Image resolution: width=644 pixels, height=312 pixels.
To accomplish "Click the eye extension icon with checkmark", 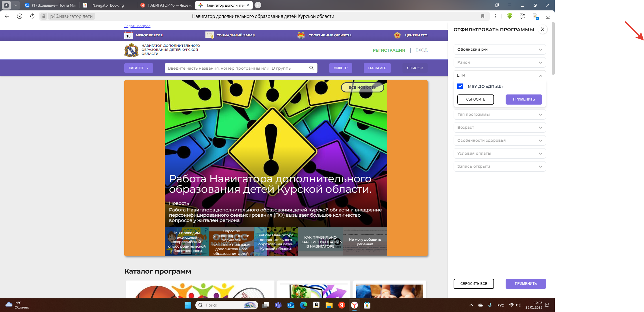I will (535, 16).
